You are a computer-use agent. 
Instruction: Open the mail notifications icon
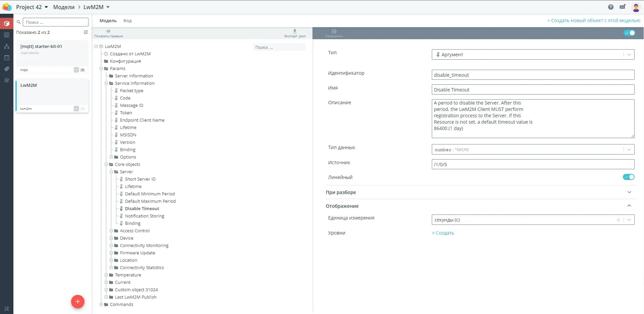(623, 7)
